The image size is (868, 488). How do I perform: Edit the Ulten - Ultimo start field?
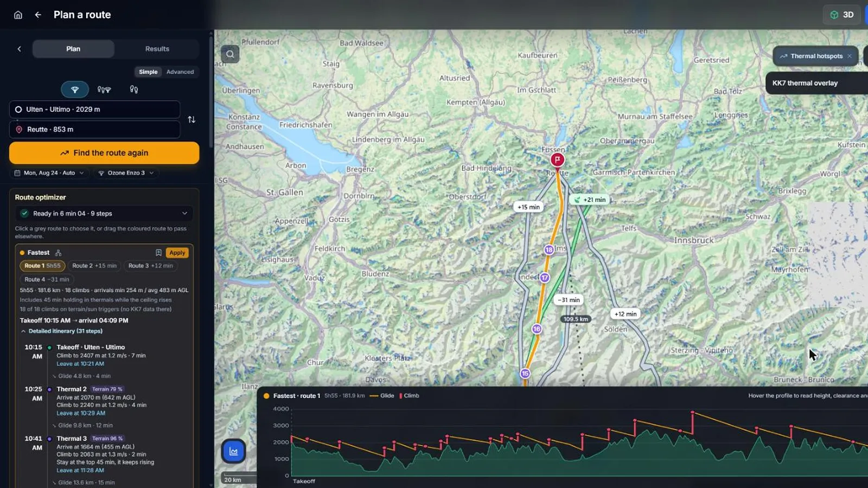pyautogui.click(x=94, y=109)
